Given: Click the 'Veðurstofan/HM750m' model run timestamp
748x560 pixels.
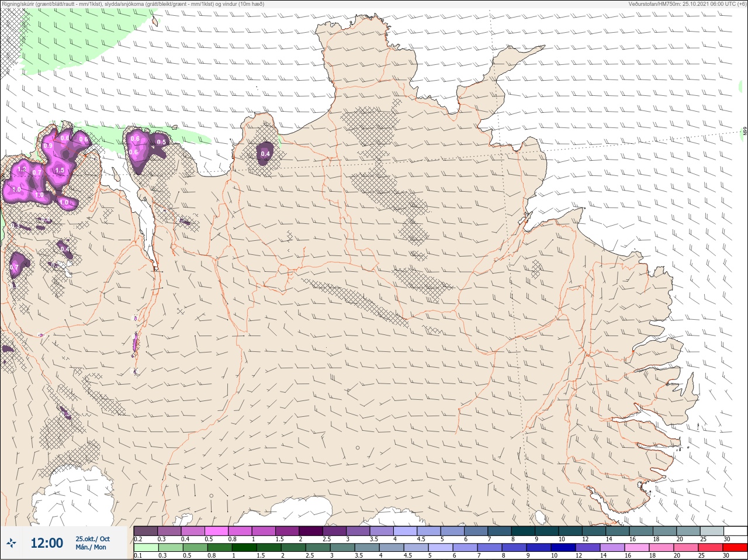Looking at the screenshot, I should point(687,4).
